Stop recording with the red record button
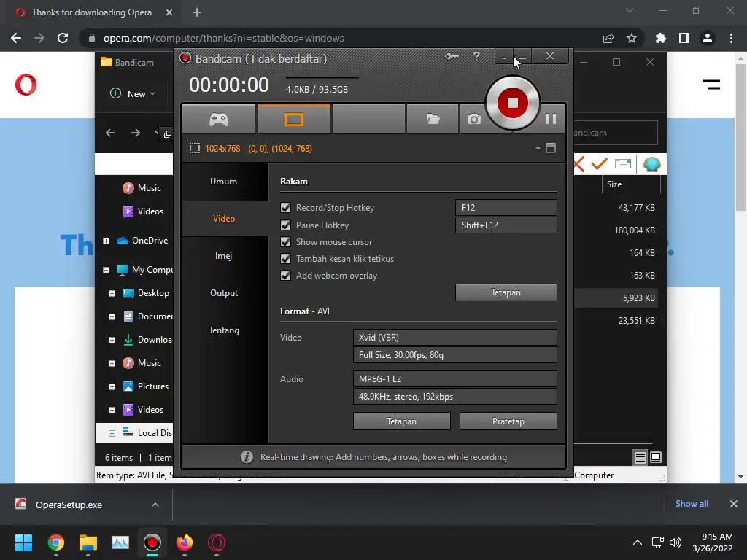This screenshot has width=747, height=560. click(x=513, y=102)
